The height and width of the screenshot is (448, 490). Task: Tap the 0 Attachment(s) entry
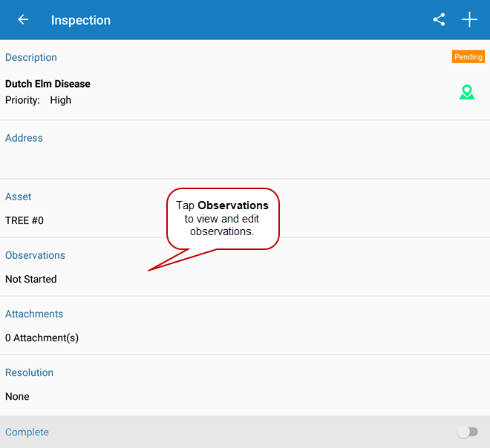[42, 337]
